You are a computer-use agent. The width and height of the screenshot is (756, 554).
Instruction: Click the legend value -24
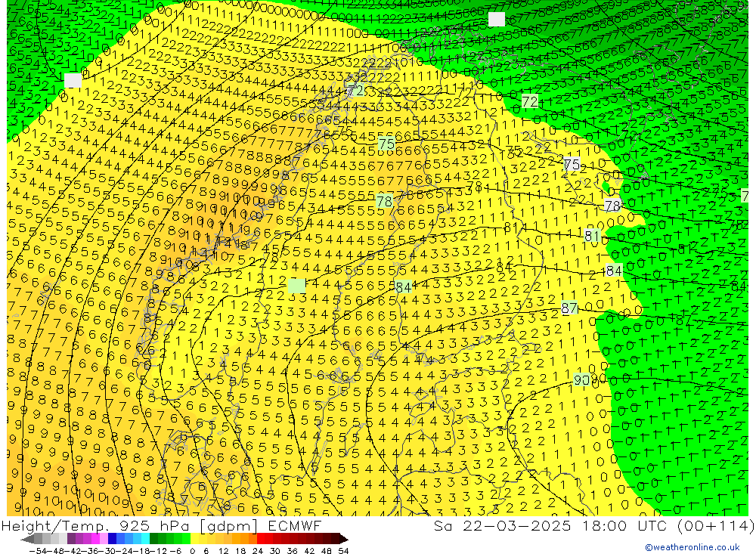[125, 551]
